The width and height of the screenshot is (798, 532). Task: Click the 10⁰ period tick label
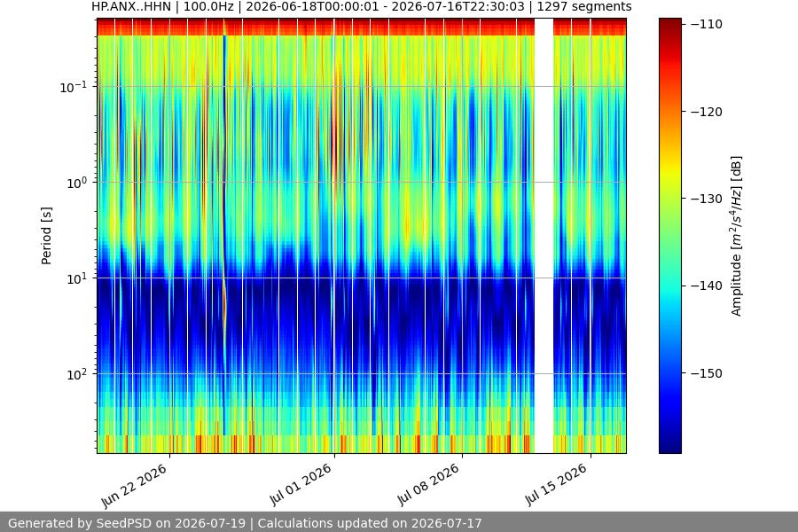click(76, 183)
